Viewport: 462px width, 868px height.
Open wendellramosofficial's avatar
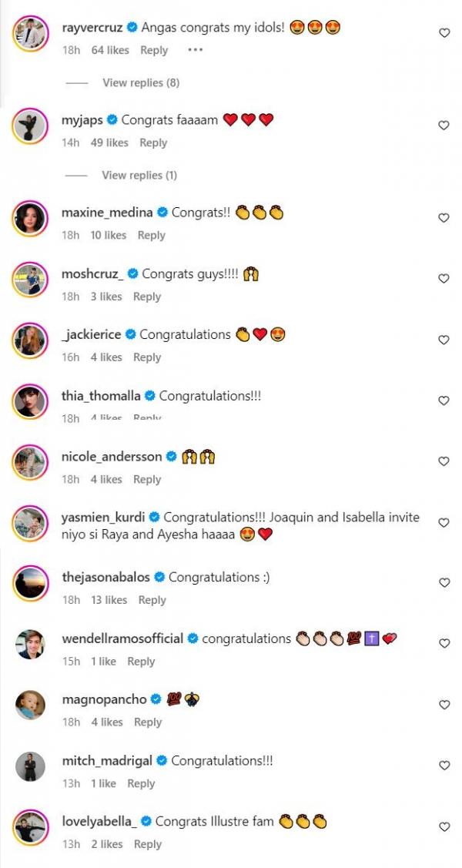31,644
